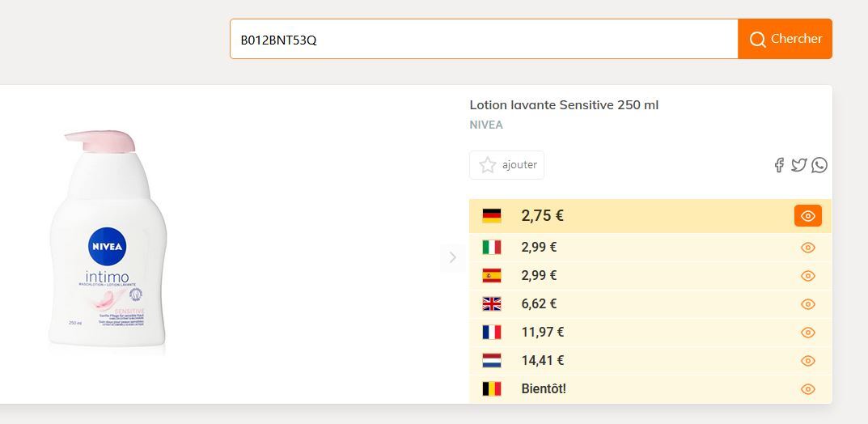Click the search field containing B012BNT53Q
The image size is (868, 424).
[x=484, y=39]
